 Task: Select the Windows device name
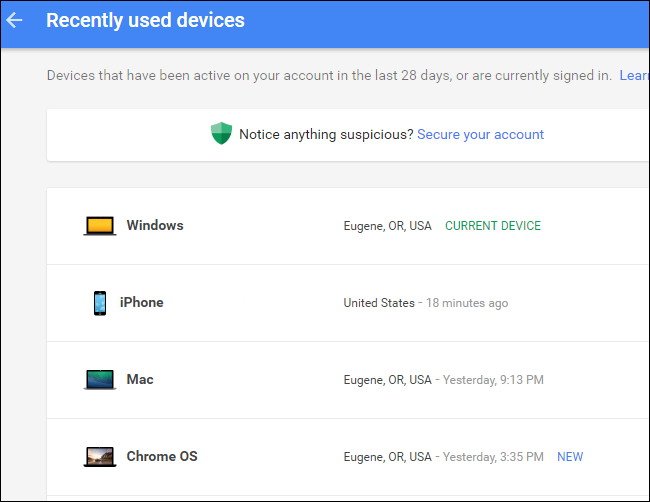pyautogui.click(x=155, y=226)
